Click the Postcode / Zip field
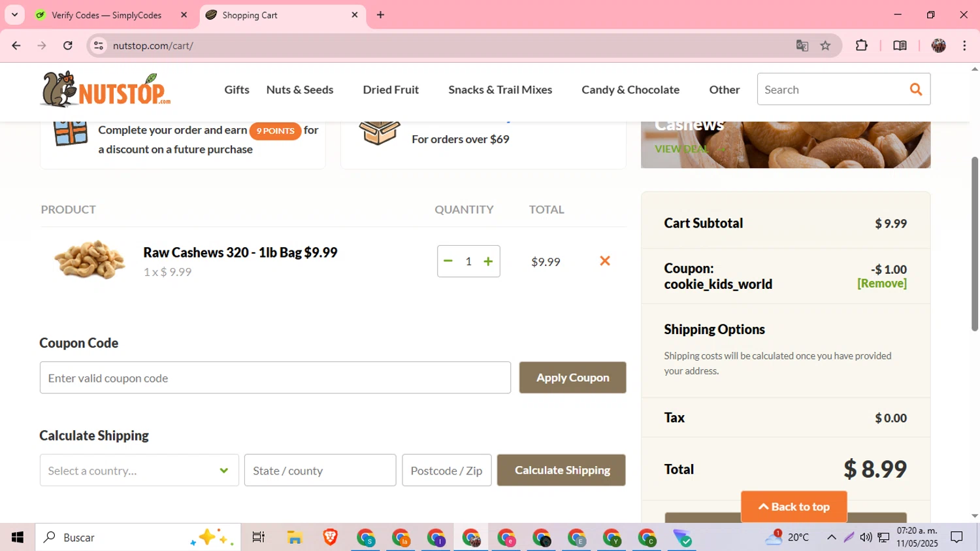Viewport: 980px width, 551px height. (x=447, y=471)
